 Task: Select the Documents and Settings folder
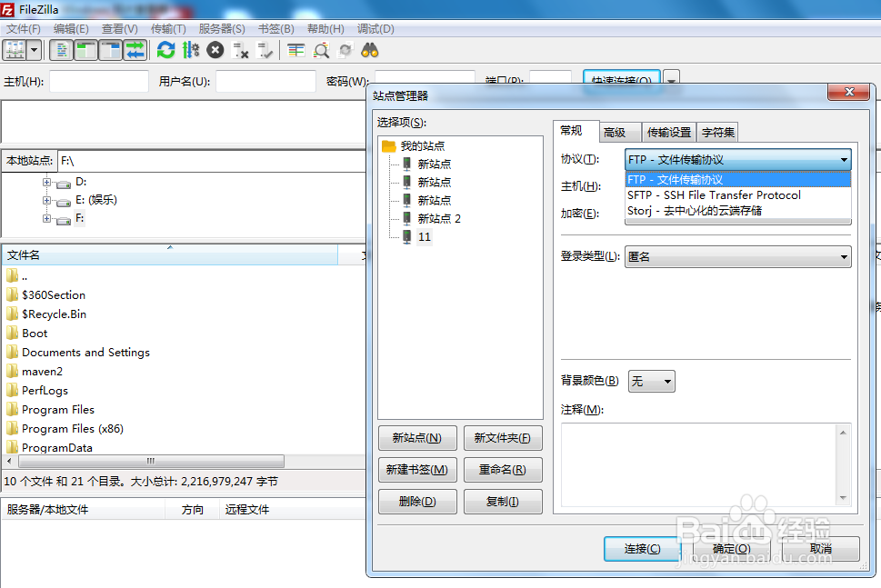pyautogui.click(x=85, y=352)
